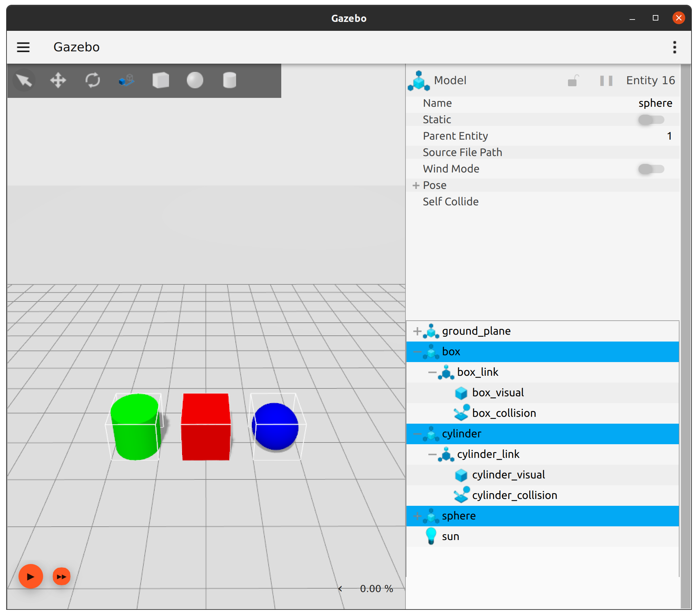The height and width of the screenshot is (616, 698).
Task: Click the box_visual cube icon
Action: [461, 393]
